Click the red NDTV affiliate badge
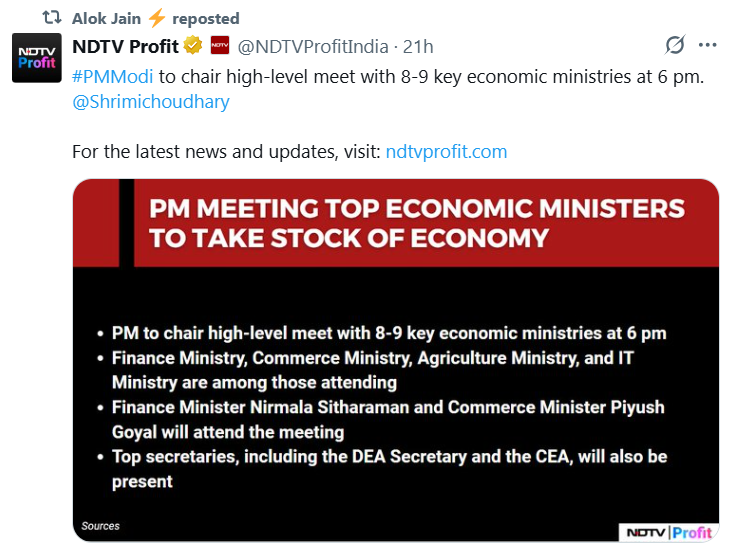Screen dimensions: 740x552 (220, 45)
